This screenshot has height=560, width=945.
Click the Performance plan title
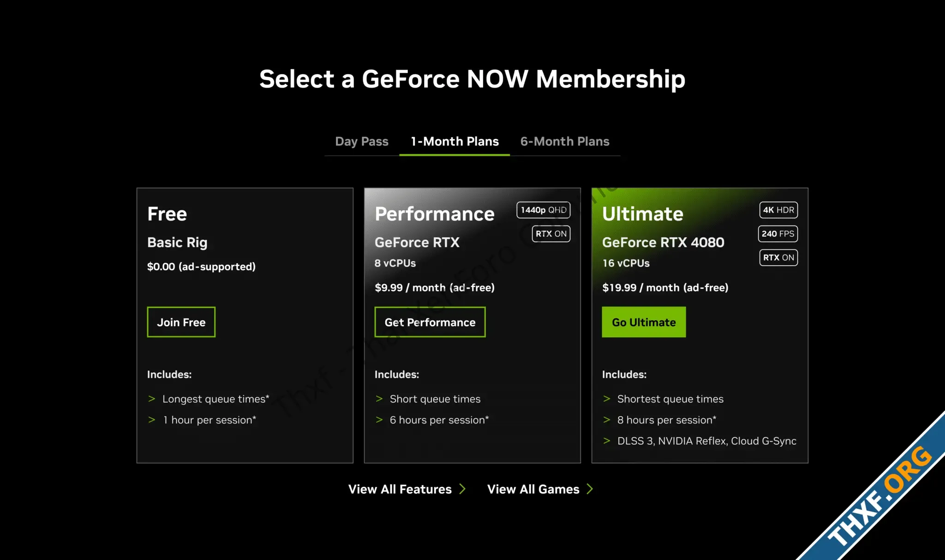point(434,214)
